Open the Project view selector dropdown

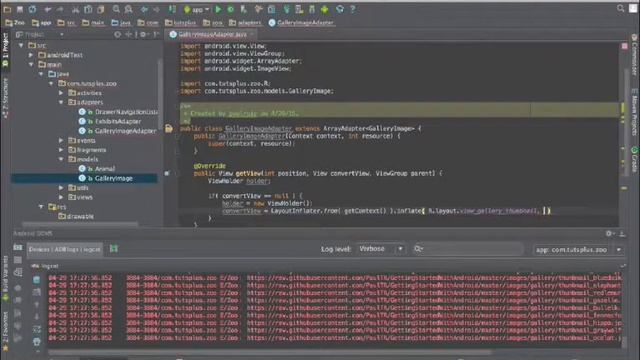click(x=40, y=35)
